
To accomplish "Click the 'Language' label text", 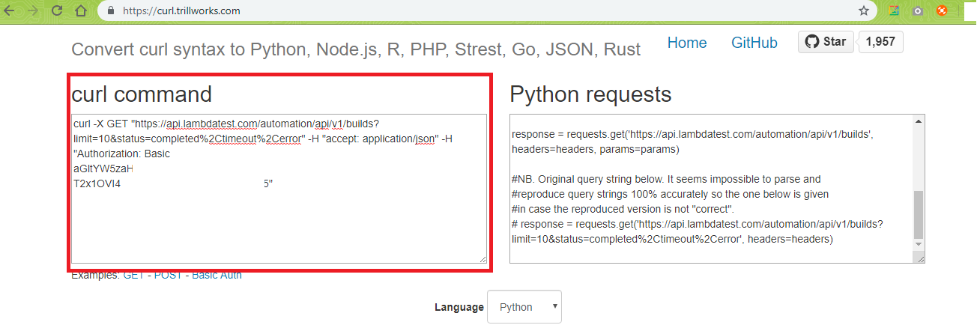I will point(459,307).
